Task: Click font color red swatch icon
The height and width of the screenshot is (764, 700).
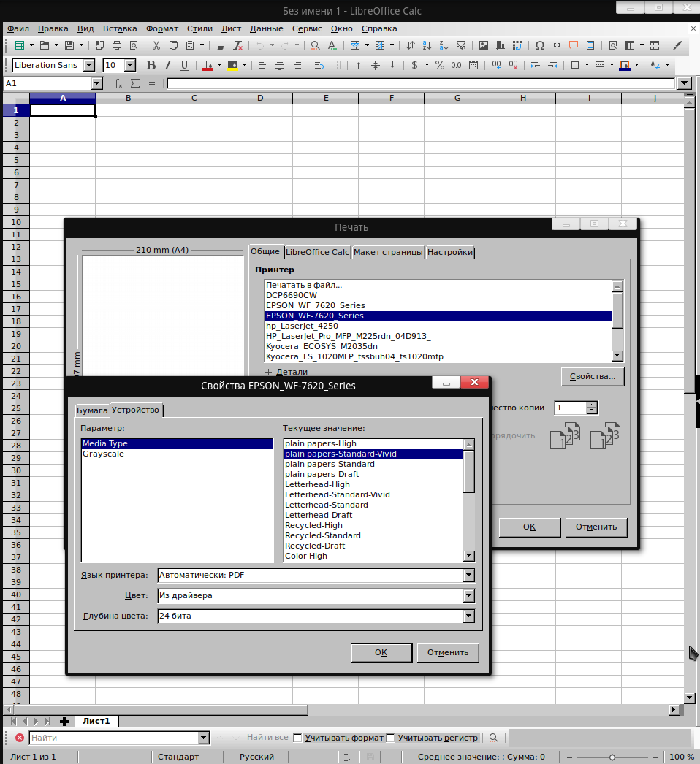Action: 208,65
